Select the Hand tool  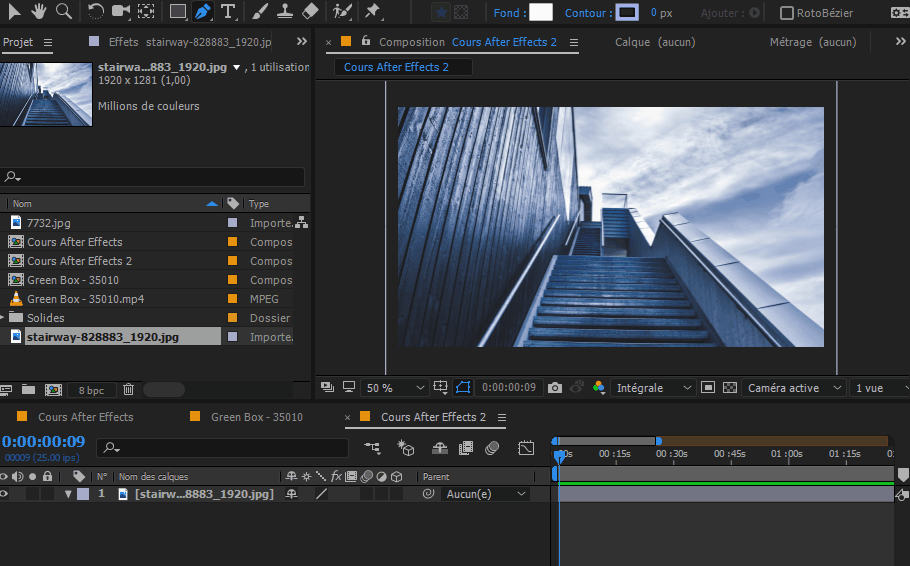pyautogui.click(x=39, y=11)
